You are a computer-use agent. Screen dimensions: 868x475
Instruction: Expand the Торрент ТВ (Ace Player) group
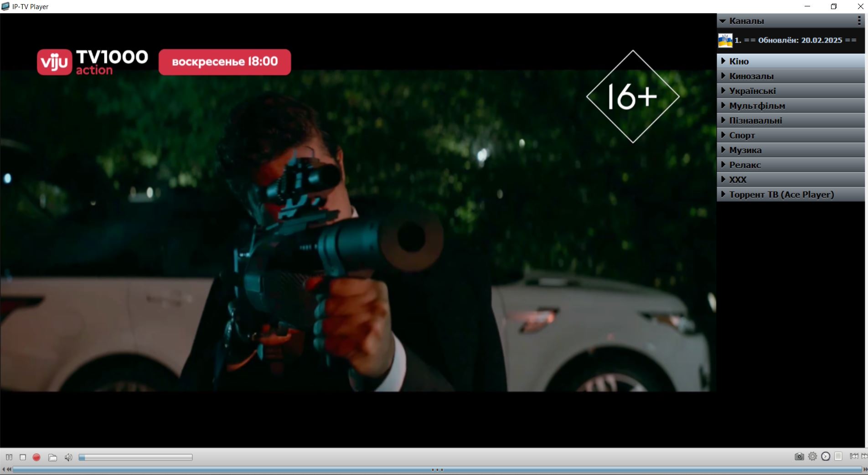click(791, 194)
